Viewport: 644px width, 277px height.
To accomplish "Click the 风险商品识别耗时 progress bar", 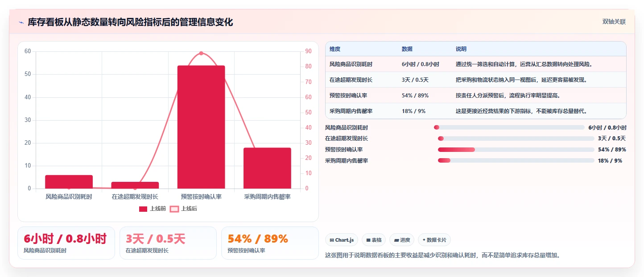I will (509, 127).
